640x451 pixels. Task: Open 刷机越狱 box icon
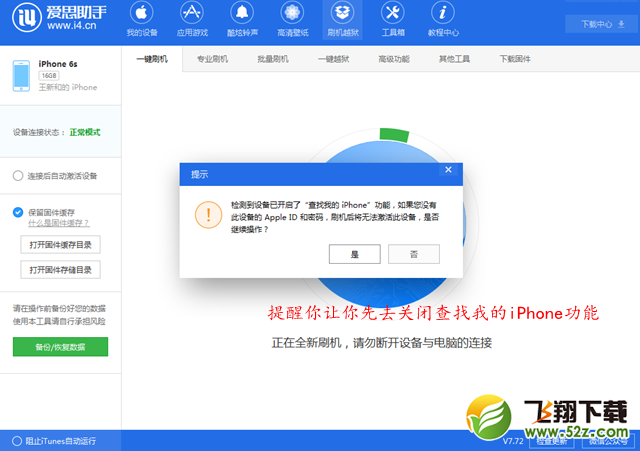[x=342, y=13]
